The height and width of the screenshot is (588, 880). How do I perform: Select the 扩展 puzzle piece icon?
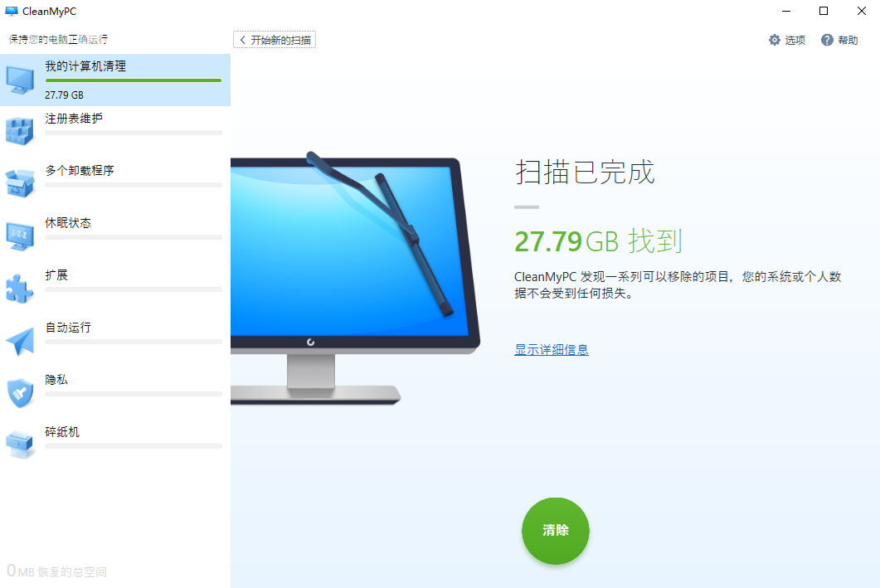pyautogui.click(x=18, y=288)
